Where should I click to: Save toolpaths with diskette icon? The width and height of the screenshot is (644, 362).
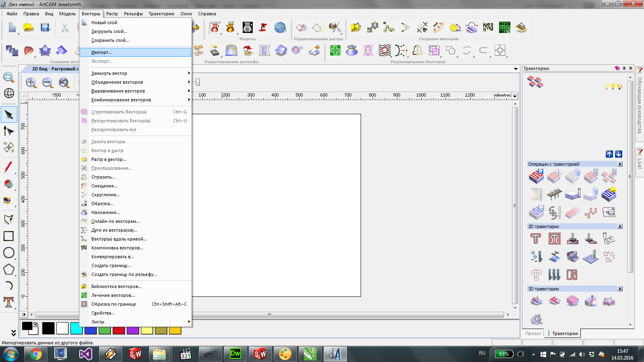[536, 176]
